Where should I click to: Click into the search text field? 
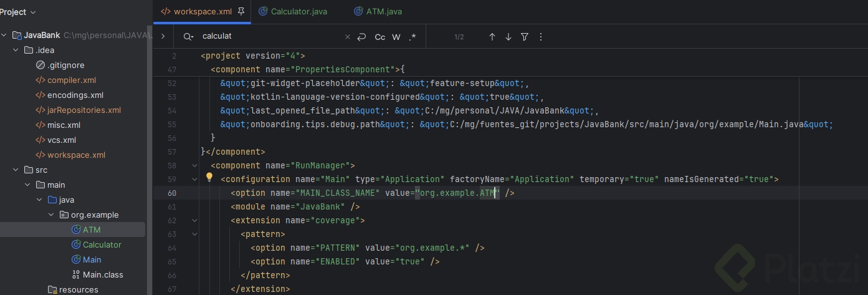coord(268,37)
